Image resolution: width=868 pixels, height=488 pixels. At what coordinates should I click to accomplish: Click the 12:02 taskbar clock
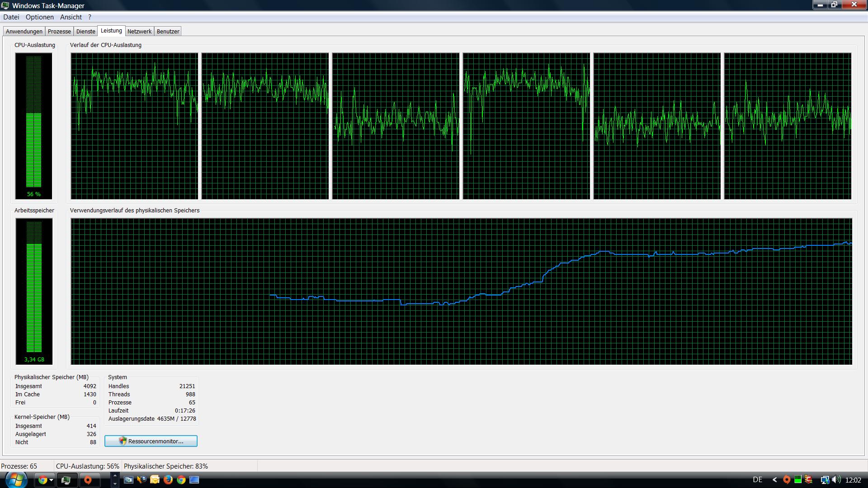tap(853, 480)
